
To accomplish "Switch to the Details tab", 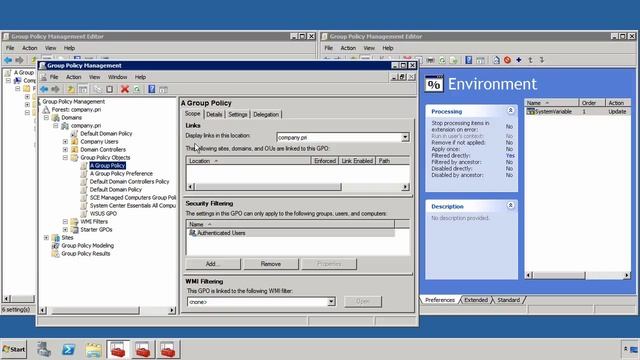I will (x=214, y=115).
